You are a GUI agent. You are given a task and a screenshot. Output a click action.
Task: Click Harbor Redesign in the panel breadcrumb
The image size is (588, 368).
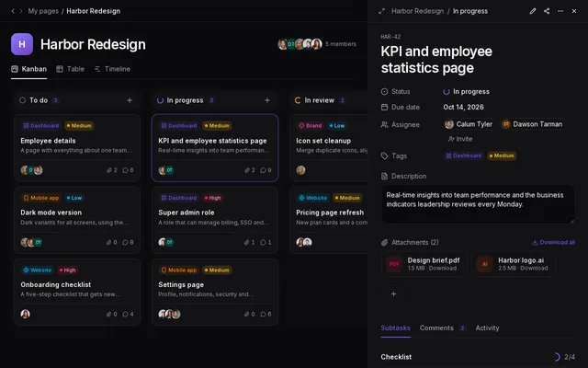click(417, 11)
